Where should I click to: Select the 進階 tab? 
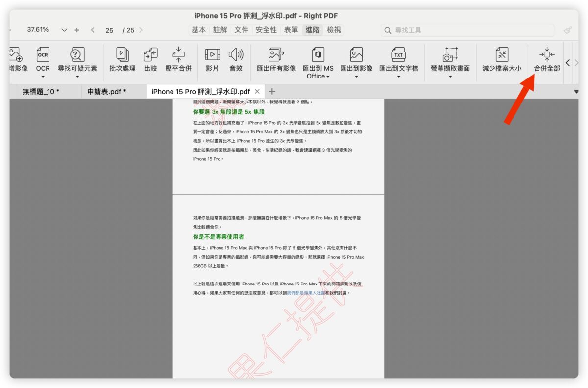click(x=313, y=30)
